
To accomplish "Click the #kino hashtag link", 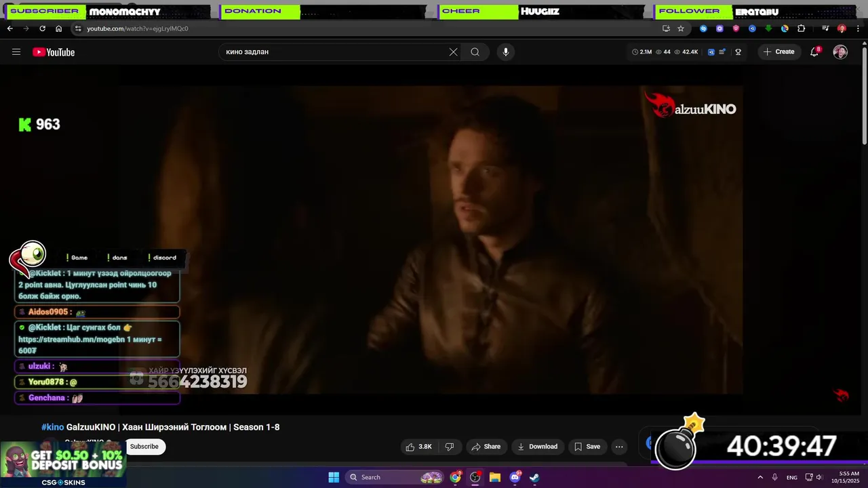I will tap(53, 427).
